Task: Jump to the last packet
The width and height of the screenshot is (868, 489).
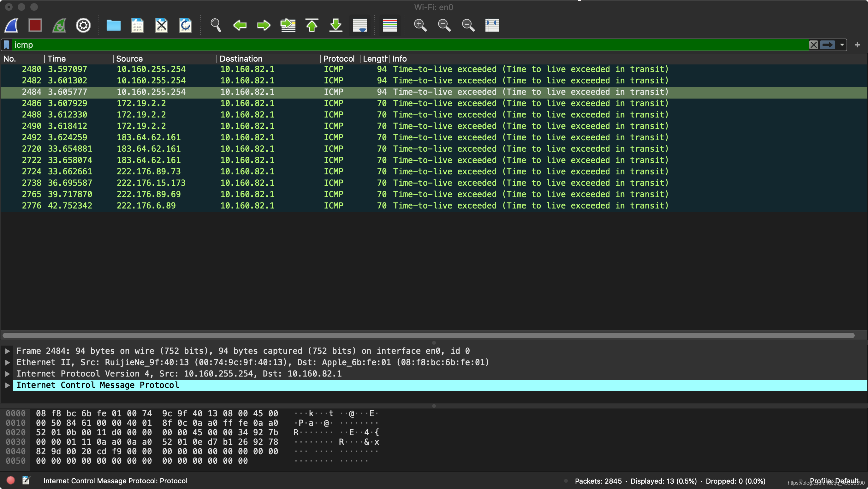Action: (x=336, y=25)
